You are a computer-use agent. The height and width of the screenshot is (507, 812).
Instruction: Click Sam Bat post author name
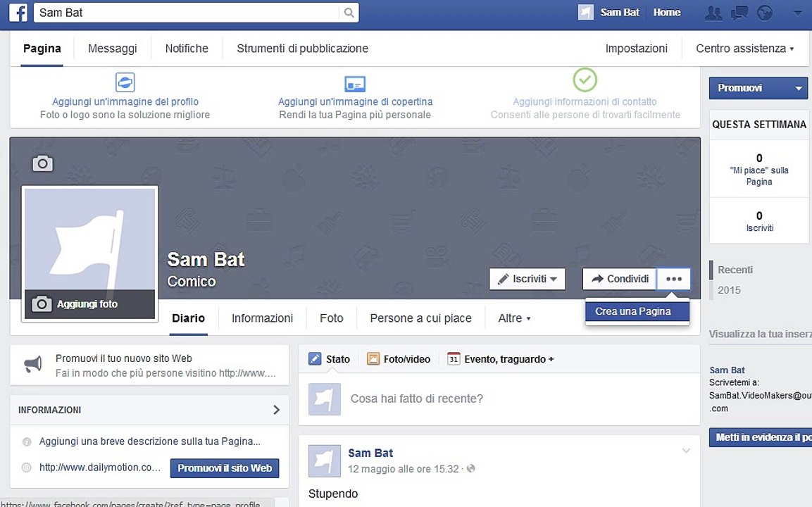click(x=370, y=453)
